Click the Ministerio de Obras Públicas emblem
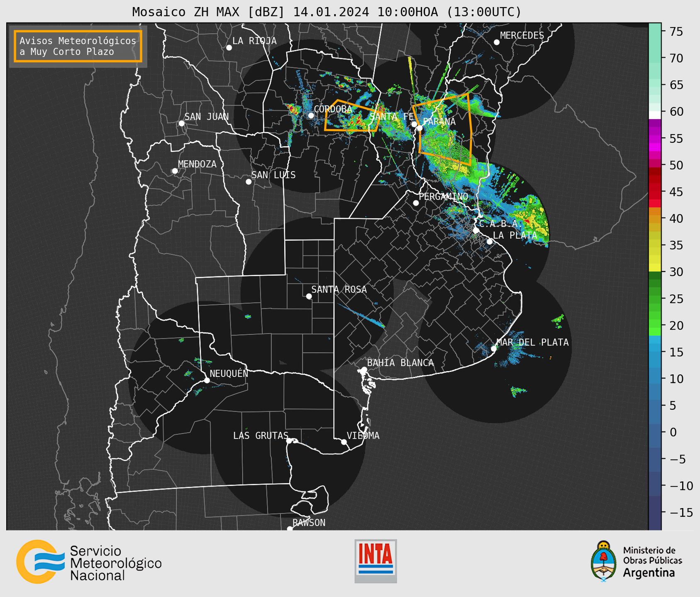This screenshot has width=700, height=597. 604,561
